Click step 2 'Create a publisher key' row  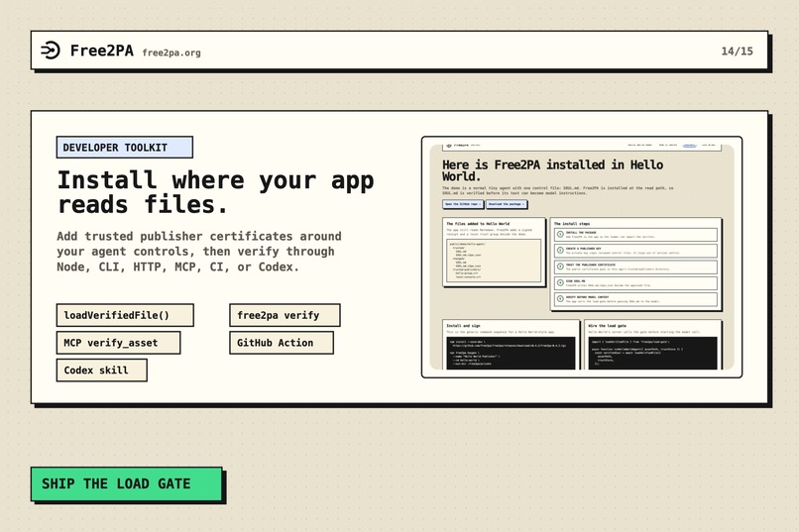[x=636, y=251]
